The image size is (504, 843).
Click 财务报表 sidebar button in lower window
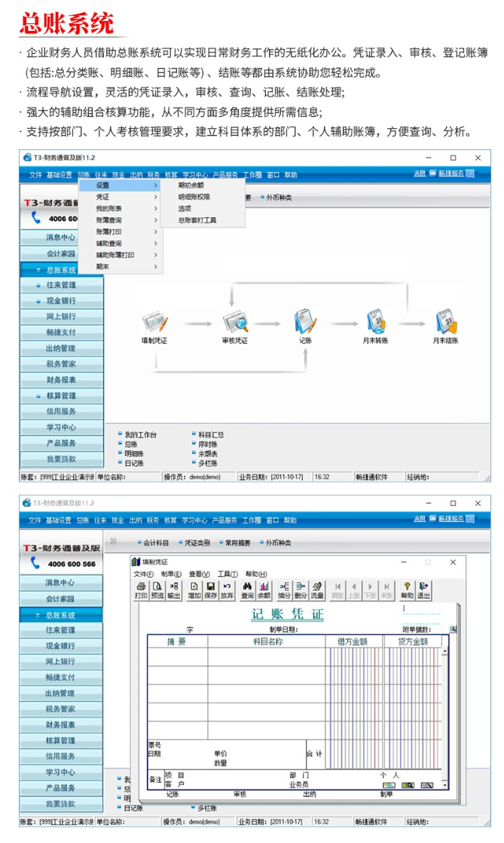pyautogui.click(x=61, y=725)
